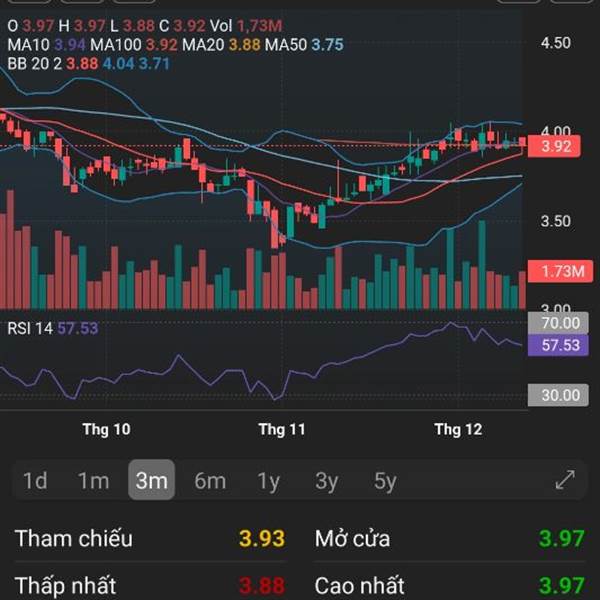The width and height of the screenshot is (600, 600).
Task: Select the 1m time range tab
Action: [x=93, y=481]
